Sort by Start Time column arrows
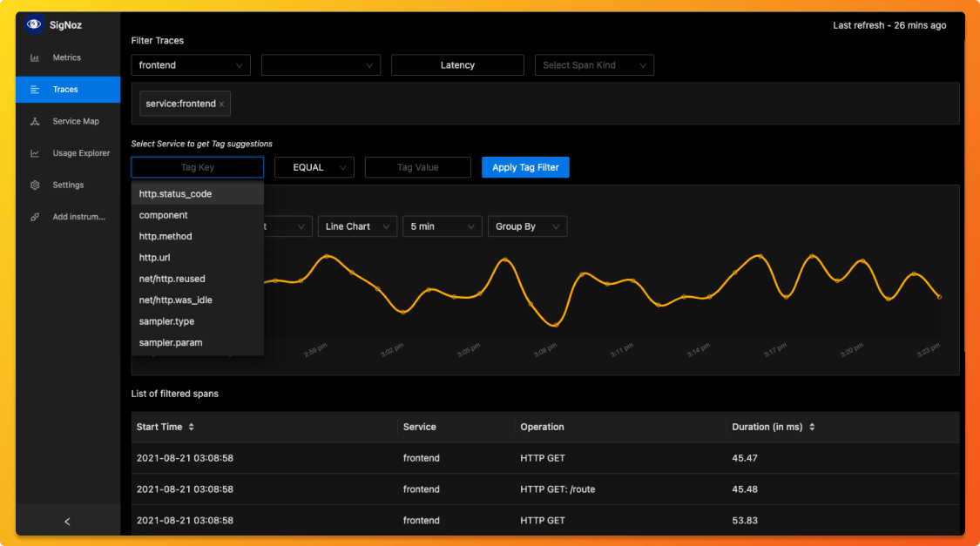 (x=192, y=427)
